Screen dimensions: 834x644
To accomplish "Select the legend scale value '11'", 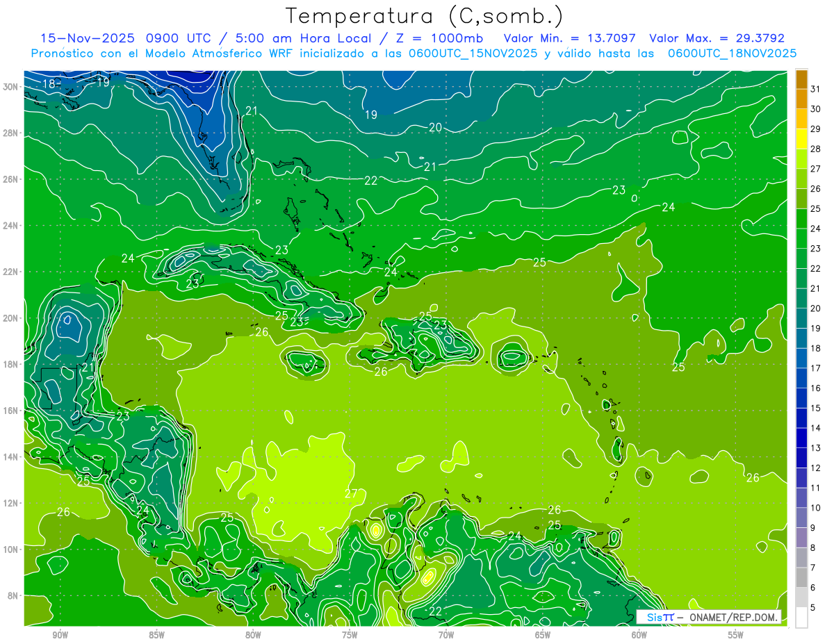I will (815, 488).
